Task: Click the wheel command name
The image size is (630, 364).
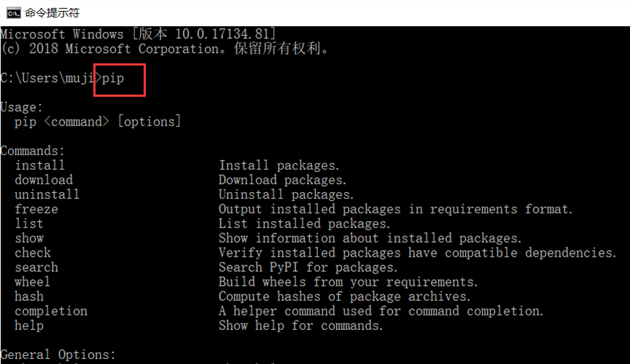Action: [33, 281]
